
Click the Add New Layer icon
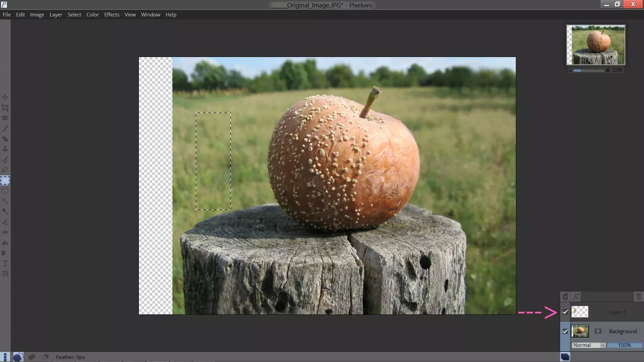click(x=565, y=297)
